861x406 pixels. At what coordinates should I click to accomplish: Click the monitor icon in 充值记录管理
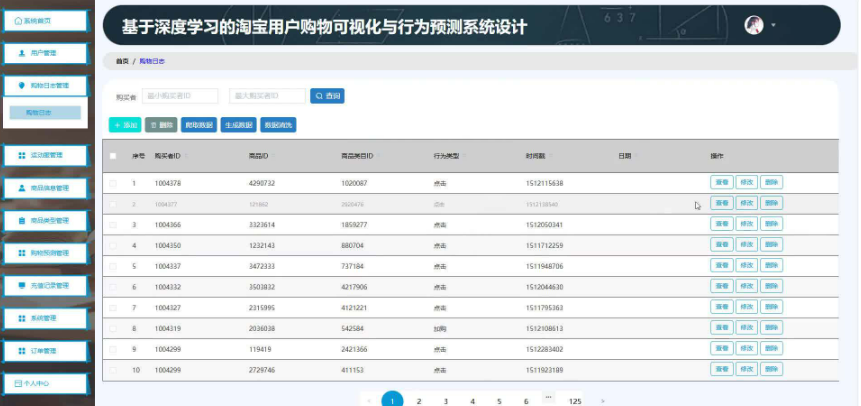point(22,286)
